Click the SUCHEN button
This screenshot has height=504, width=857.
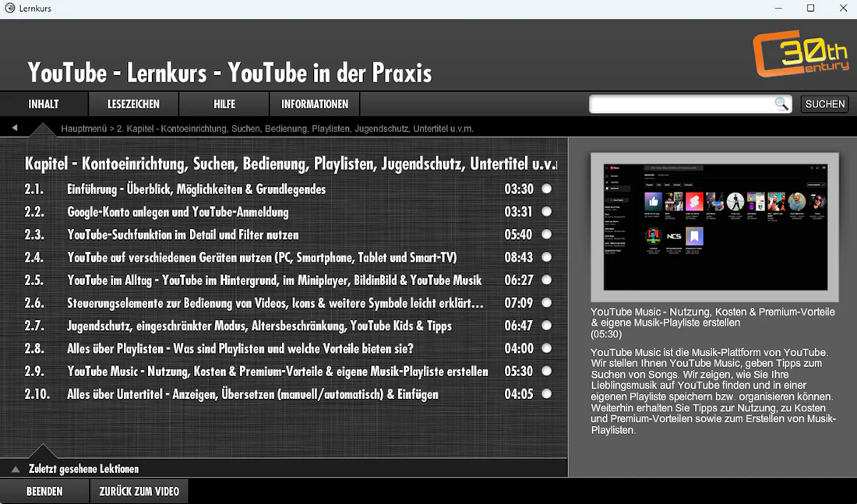click(824, 103)
